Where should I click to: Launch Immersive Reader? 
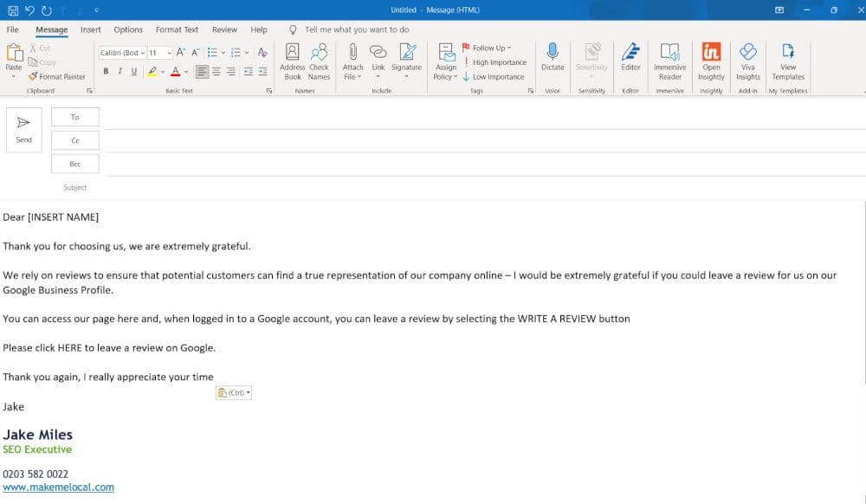pos(669,53)
